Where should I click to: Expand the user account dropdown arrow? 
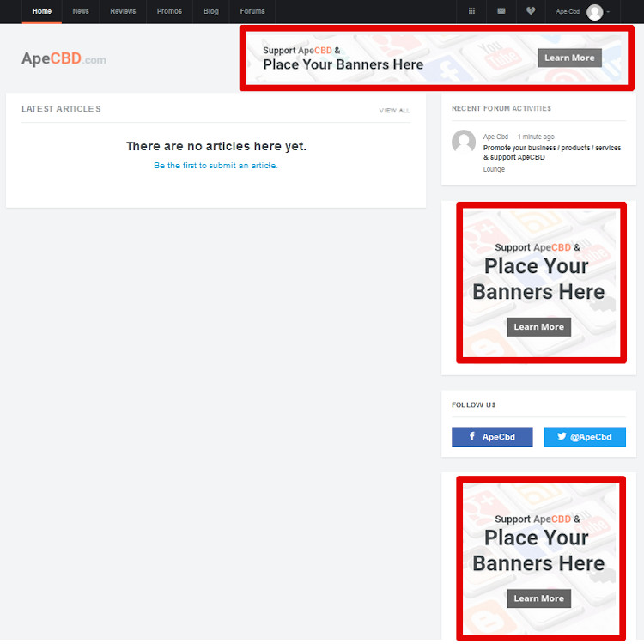point(609,12)
